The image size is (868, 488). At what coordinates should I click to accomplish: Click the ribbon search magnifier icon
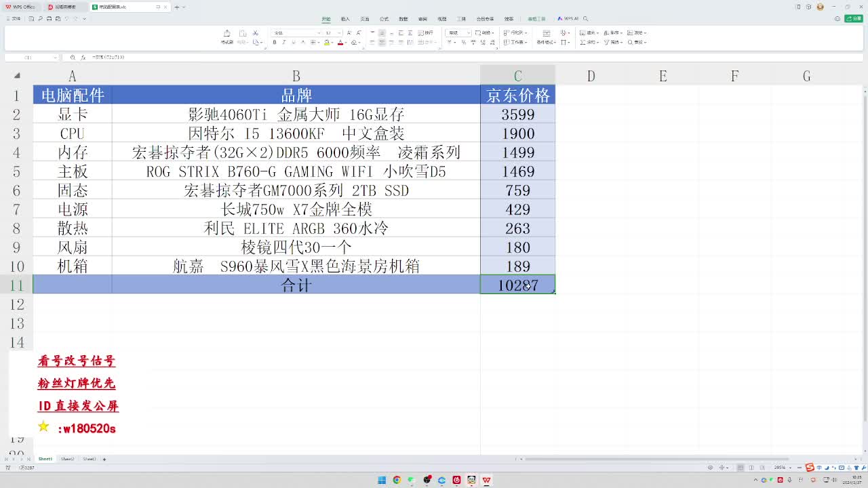(585, 19)
